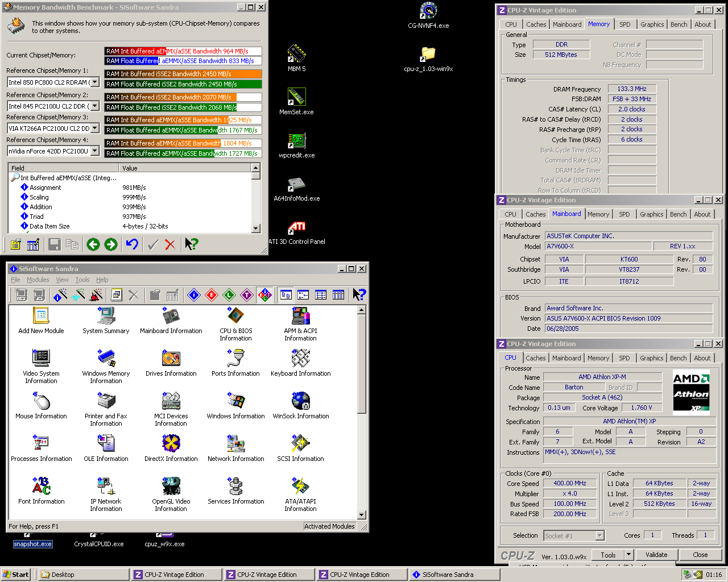Click the Value column header in results list
The width and height of the screenshot is (728, 582).
click(185, 168)
